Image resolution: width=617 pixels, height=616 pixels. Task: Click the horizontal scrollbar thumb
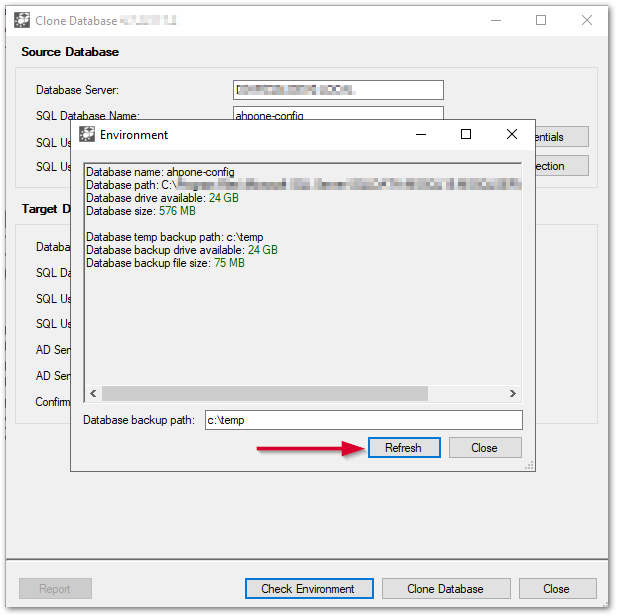pyautogui.click(x=265, y=393)
